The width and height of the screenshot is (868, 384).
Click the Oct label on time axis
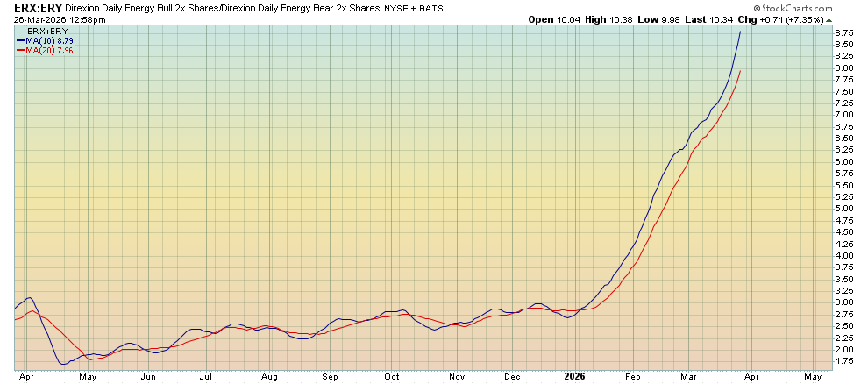coord(390,377)
